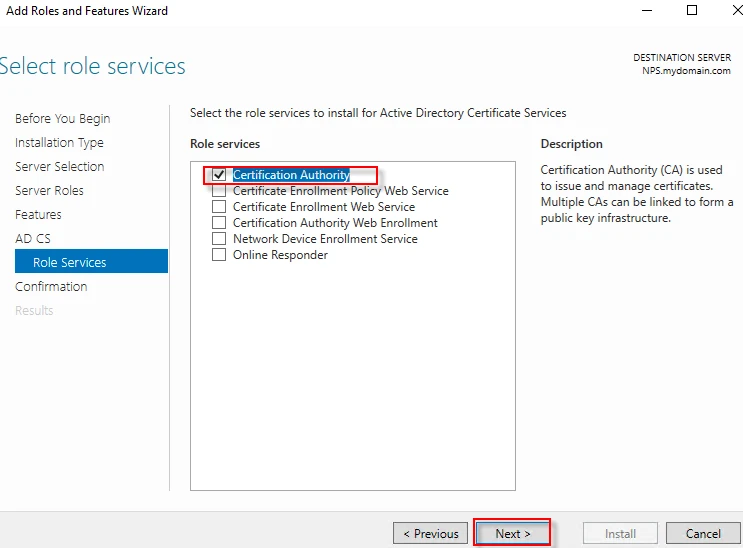Image resolution: width=743 pixels, height=548 pixels.
Task: Tick Certification Authority Web Enrollment checkbox
Action: pos(219,223)
